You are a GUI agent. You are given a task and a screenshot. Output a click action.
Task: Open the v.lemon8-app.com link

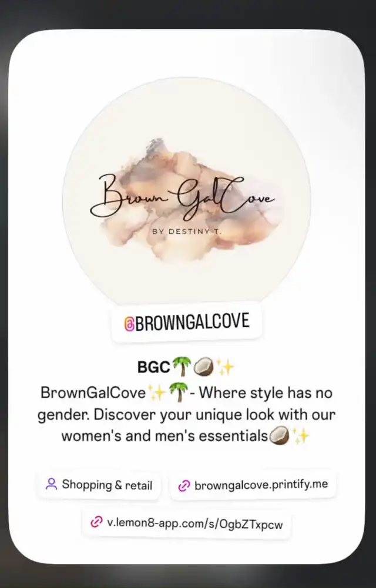186,523
